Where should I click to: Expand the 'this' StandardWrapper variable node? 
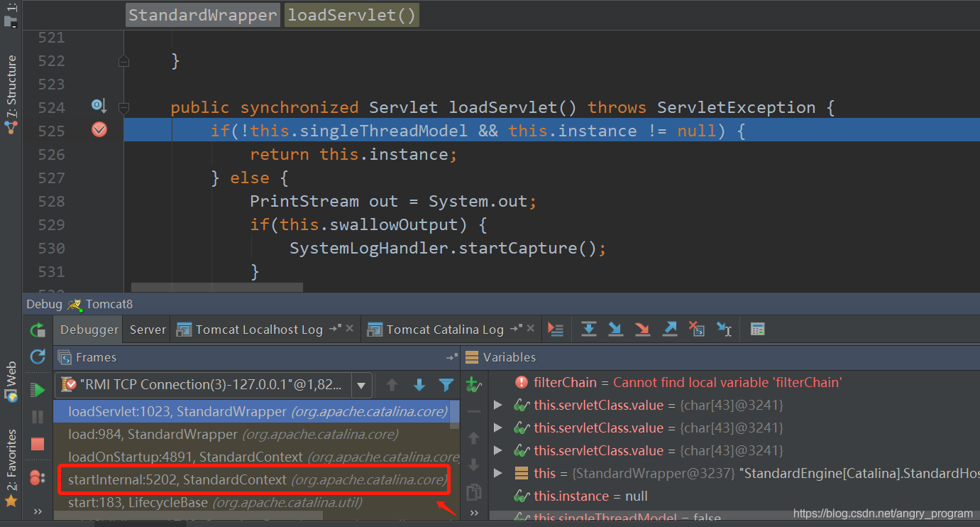click(x=498, y=473)
